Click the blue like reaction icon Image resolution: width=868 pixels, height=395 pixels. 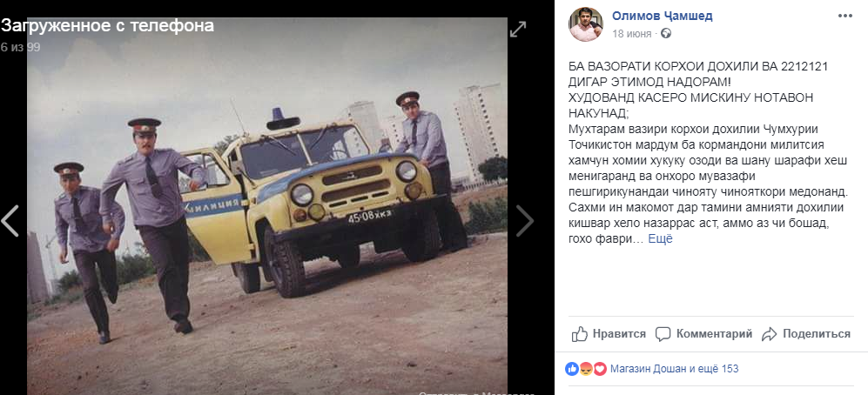click(572, 369)
